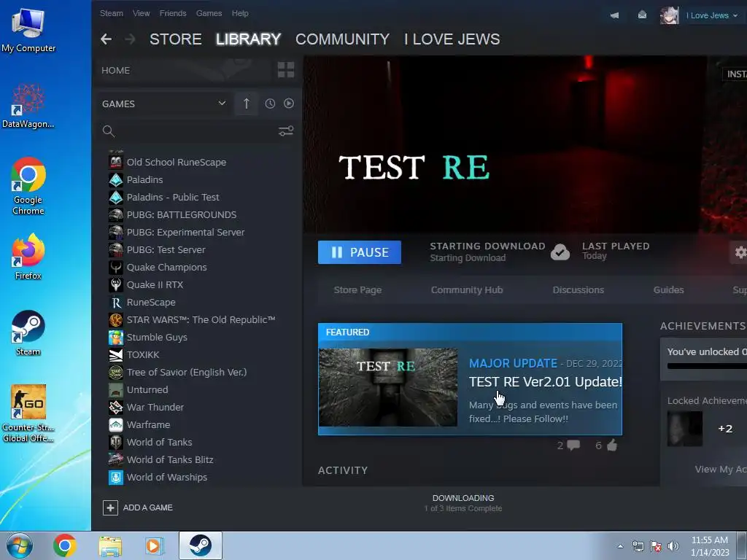
Task: Open the Games menu
Action: [x=209, y=13]
